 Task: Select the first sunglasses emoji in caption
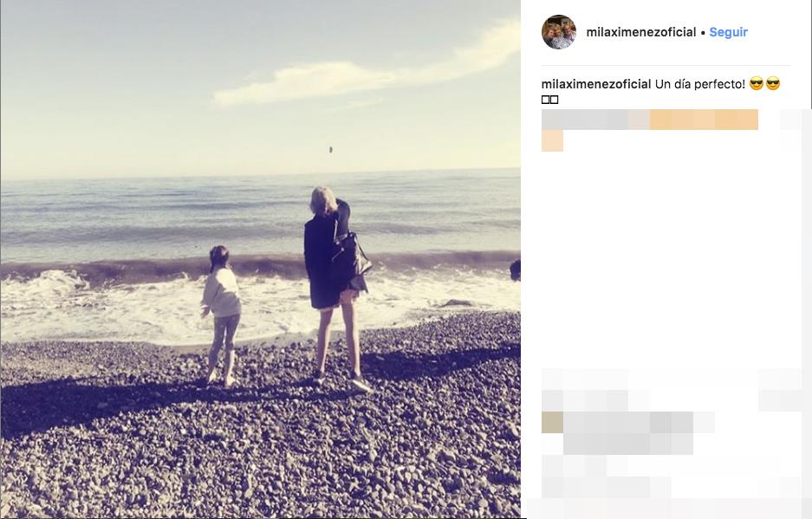click(x=757, y=83)
